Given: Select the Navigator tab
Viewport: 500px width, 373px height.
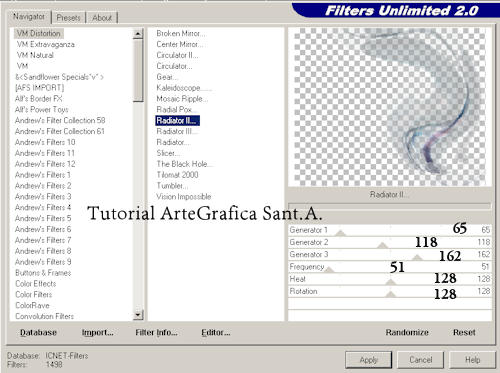Looking at the screenshot, I should point(29,17).
